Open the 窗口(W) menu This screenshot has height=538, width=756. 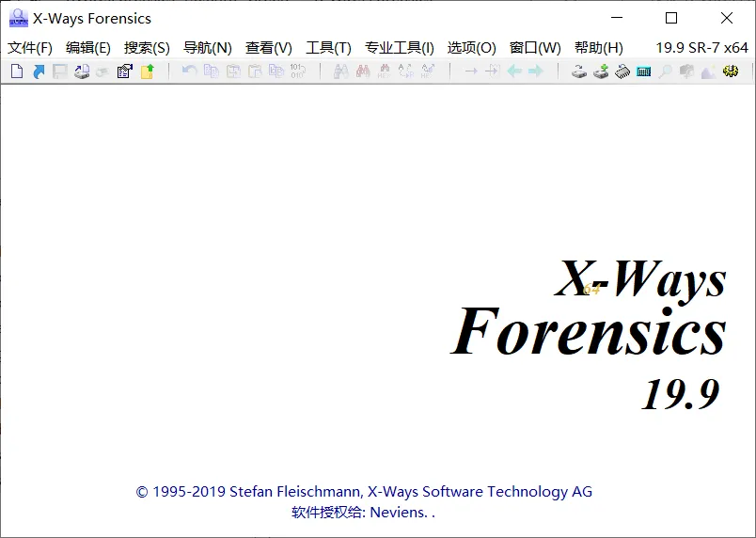(x=535, y=48)
